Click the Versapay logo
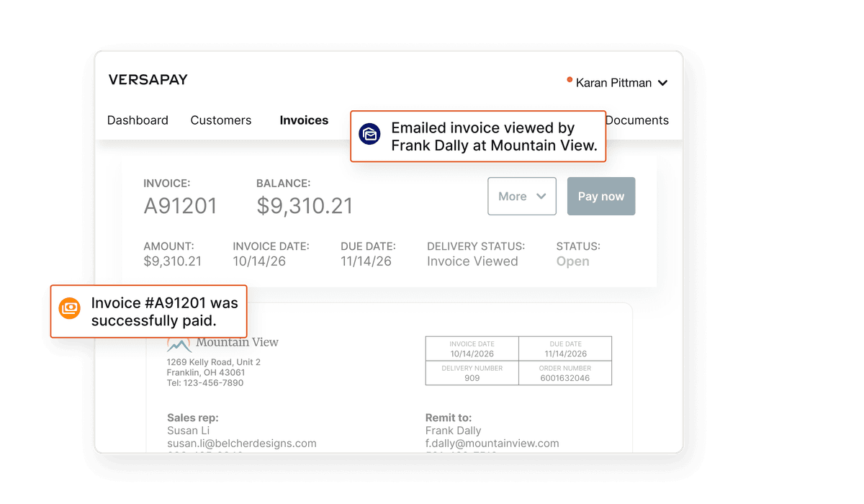The height and width of the screenshot is (504, 864). [148, 80]
